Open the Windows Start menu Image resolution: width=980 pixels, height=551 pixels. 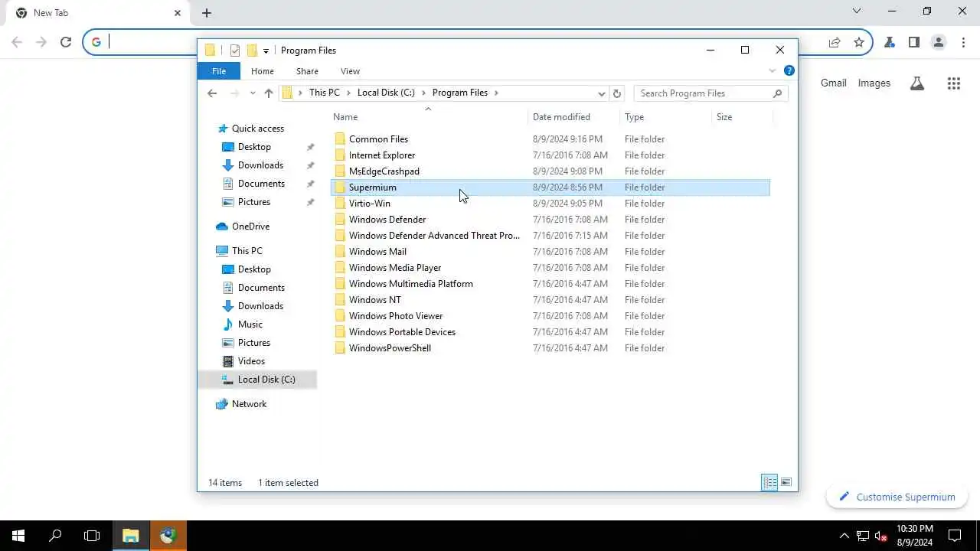[18, 536]
